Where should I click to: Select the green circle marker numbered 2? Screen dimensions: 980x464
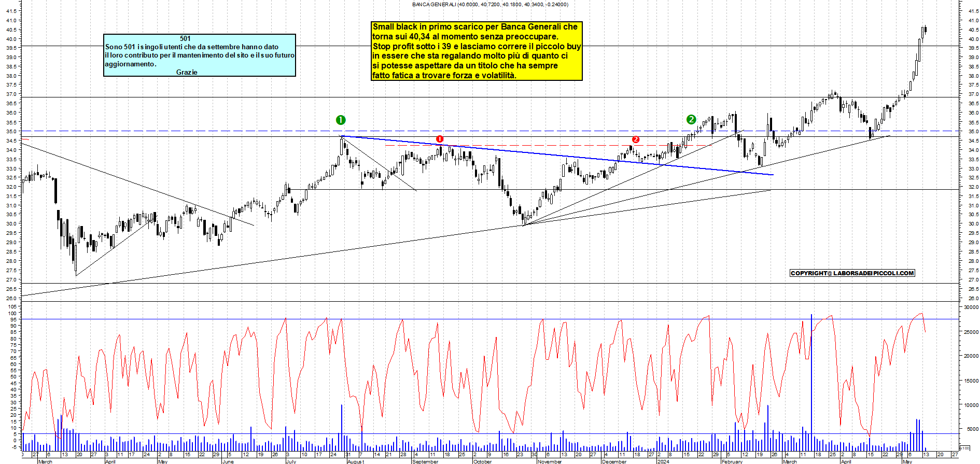[x=691, y=120]
